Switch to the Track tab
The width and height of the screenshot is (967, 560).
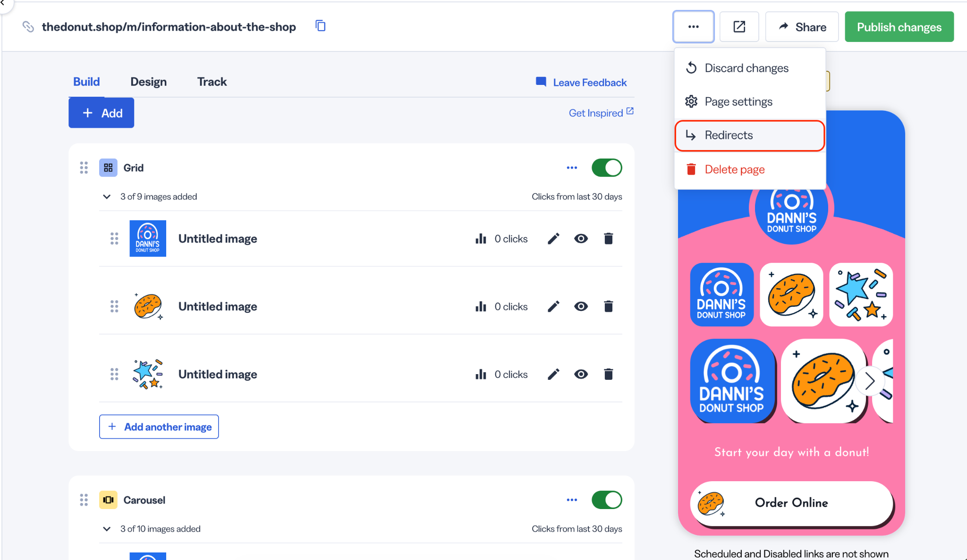tap(212, 82)
